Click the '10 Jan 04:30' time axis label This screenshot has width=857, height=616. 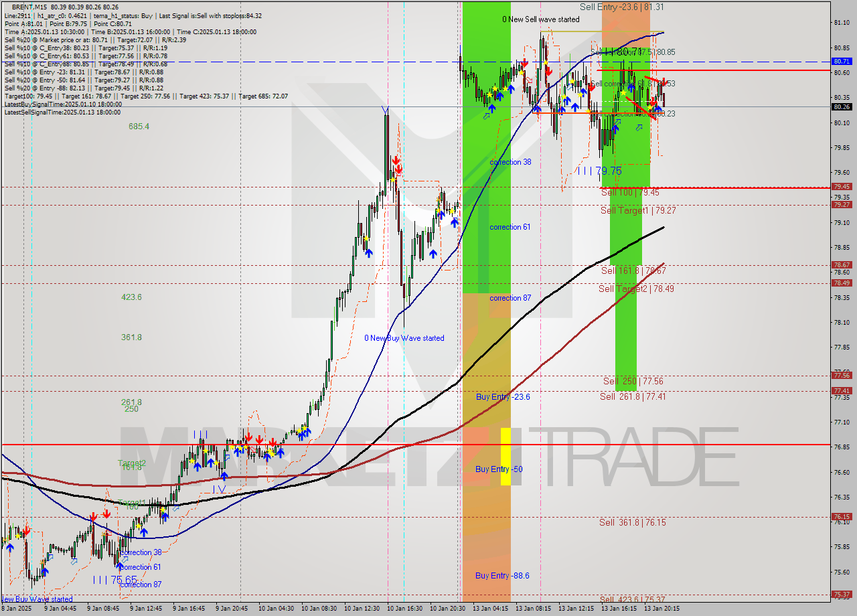[x=275, y=609]
